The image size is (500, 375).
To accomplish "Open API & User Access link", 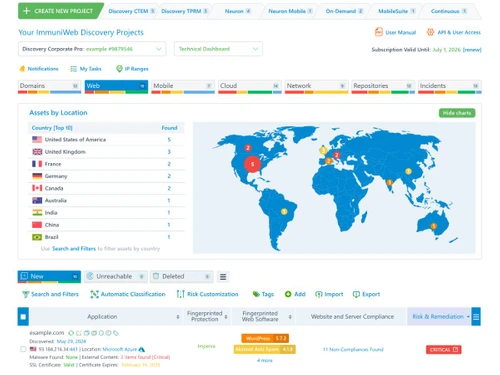I will tap(459, 32).
